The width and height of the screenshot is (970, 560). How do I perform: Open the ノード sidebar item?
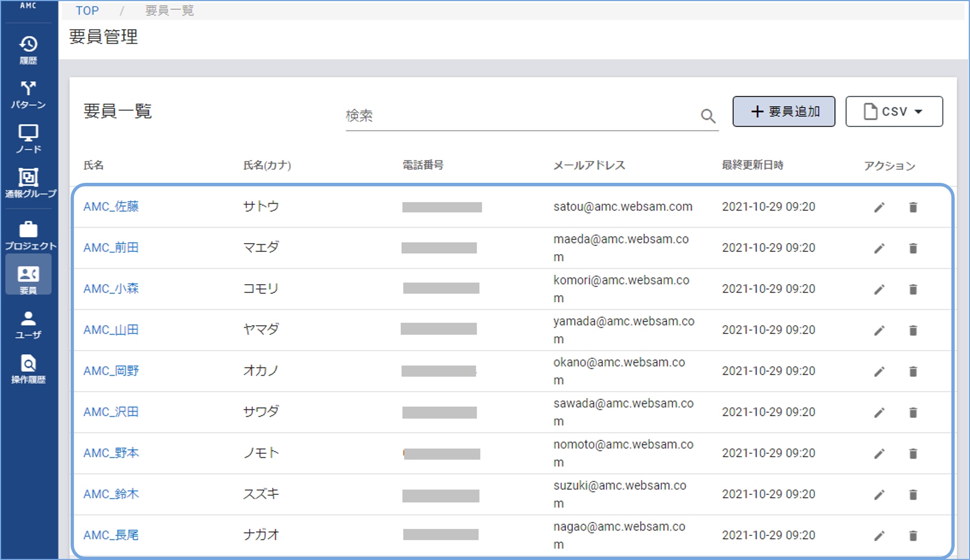coord(28,139)
